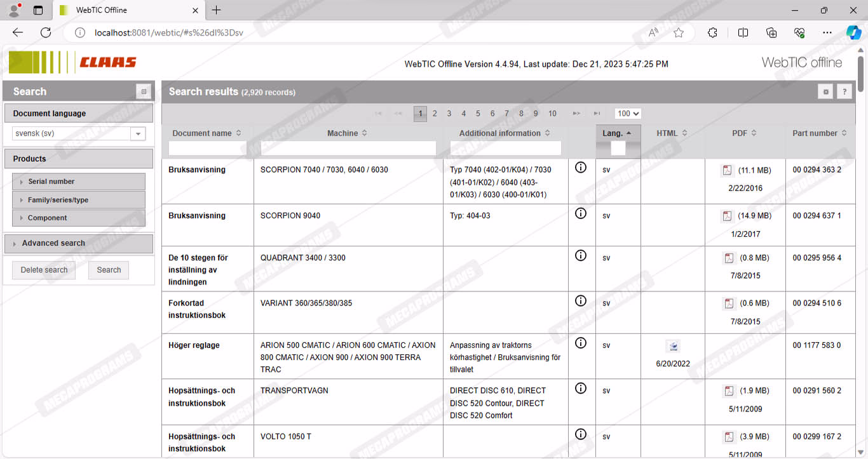The height and width of the screenshot is (459, 868).
Task: Open PDF for VARIANT 360/365/380/385 manual
Action: (729, 303)
